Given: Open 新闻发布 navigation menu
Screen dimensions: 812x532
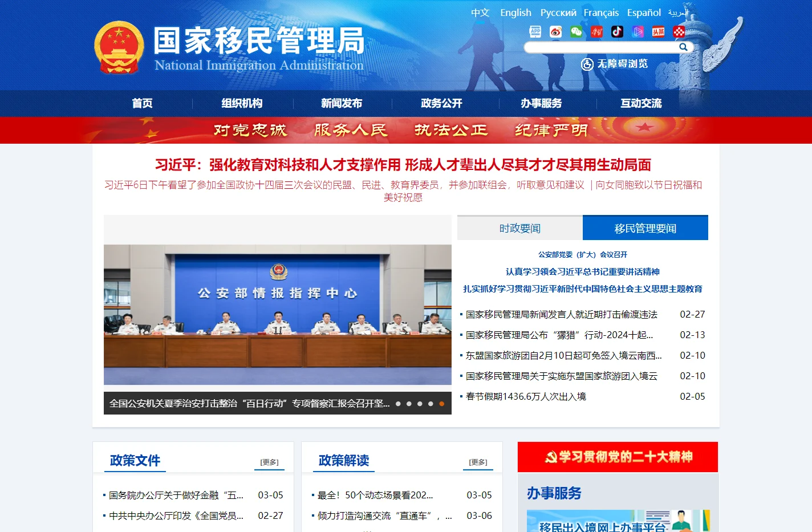Looking at the screenshot, I should pos(342,103).
